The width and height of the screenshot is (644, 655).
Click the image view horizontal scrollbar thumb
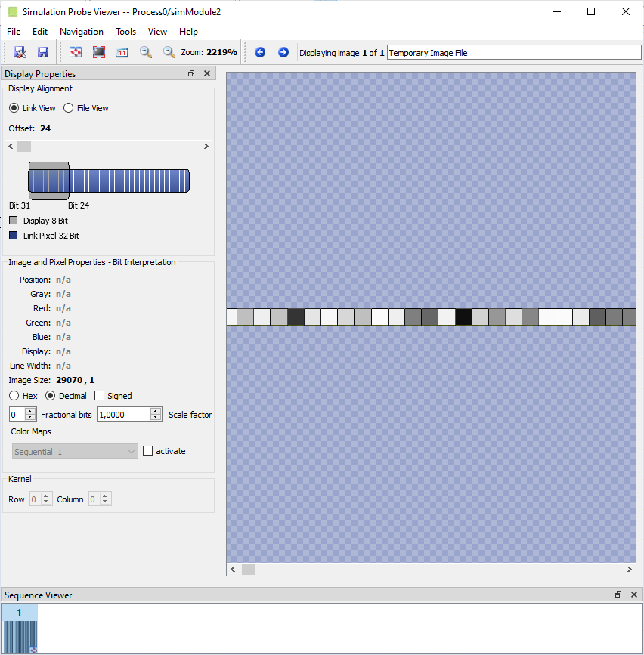click(249, 570)
